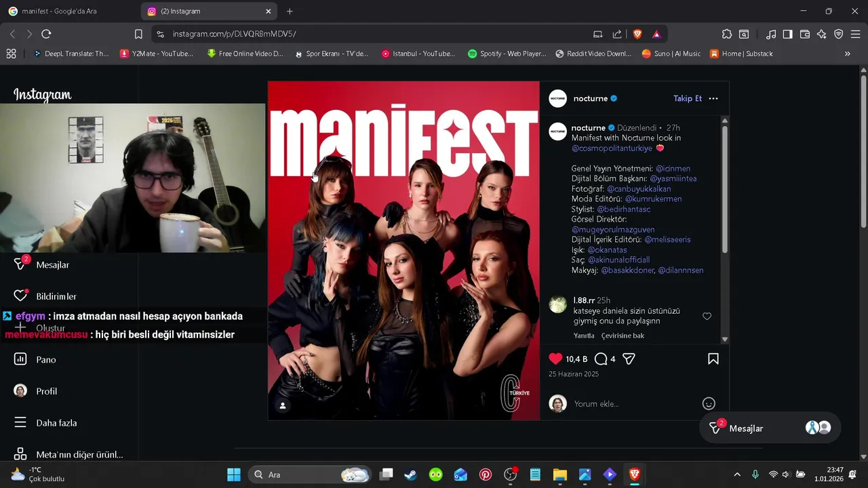Click the Yorum ekle comment input field

(634, 404)
